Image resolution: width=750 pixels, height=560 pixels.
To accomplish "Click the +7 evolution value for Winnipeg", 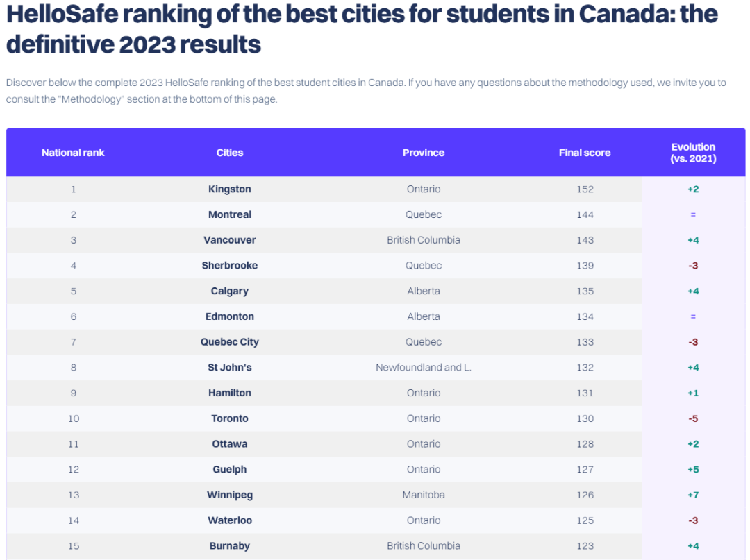I will (693, 495).
